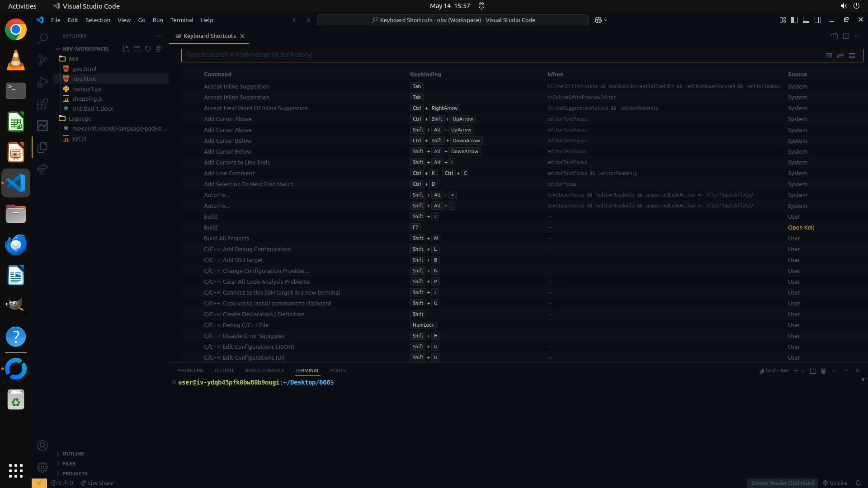Click New File icon in Explorer header

(x=126, y=48)
